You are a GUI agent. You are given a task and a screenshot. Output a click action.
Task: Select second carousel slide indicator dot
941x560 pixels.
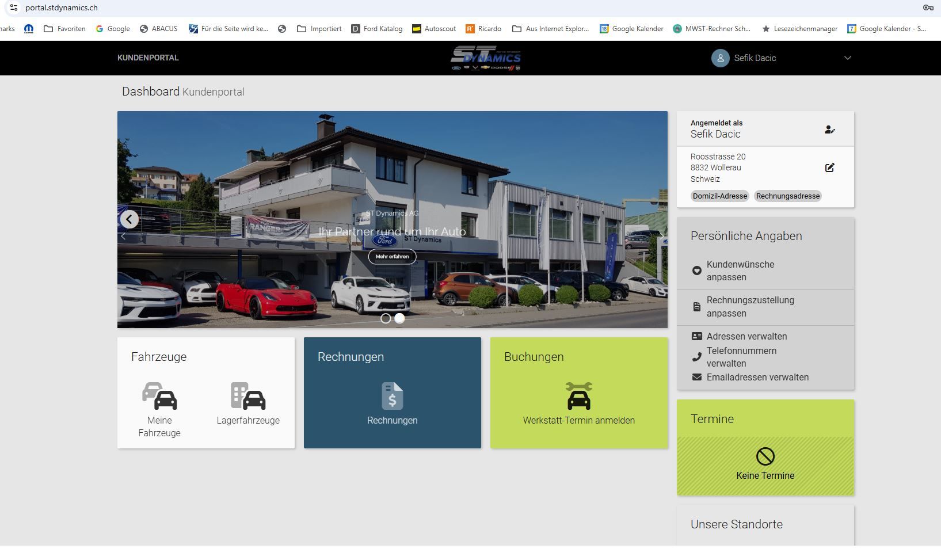[x=399, y=318]
